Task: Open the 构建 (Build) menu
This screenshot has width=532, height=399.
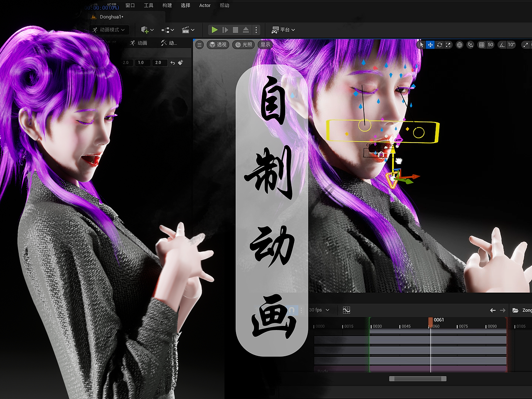Action: point(167,5)
